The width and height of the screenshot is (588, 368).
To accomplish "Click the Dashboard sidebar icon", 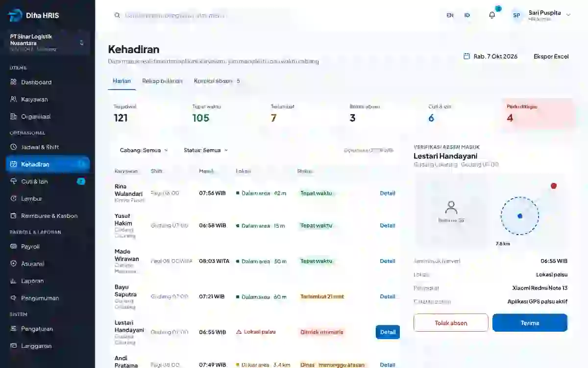I will click(14, 82).
